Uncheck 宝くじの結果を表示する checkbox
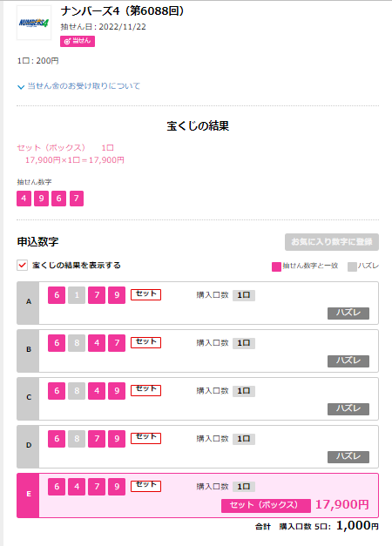This screenshot has height=546, width=392. click(23, 266)
